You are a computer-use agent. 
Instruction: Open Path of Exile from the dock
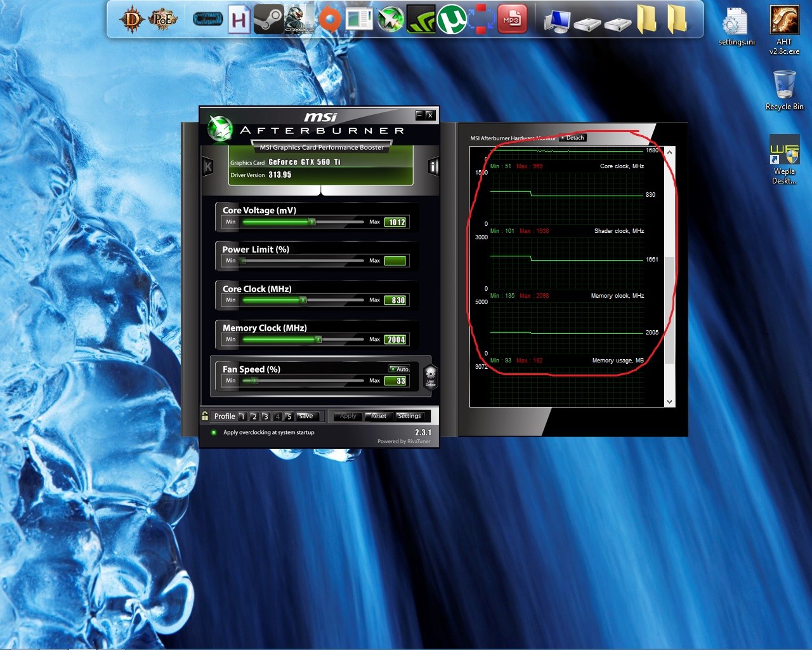(x=162, y=18)
